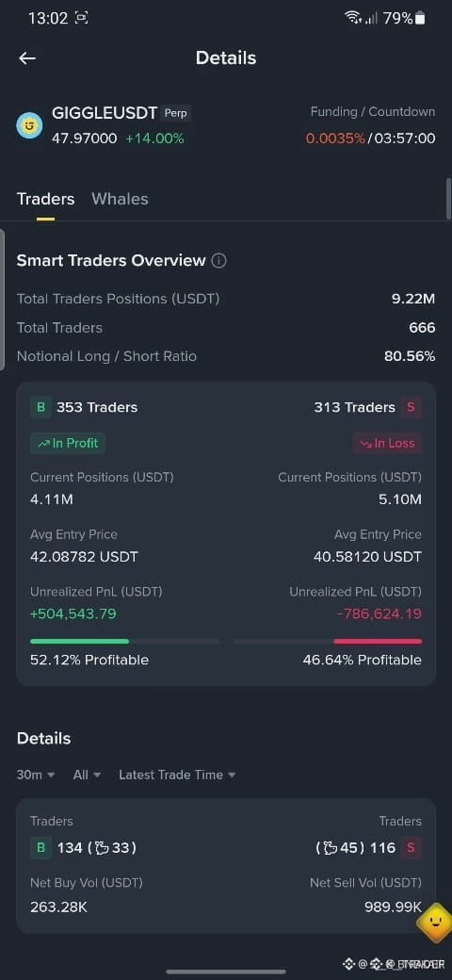Tap the green B buyers badge by 353 Traders
Viewport: 452px width, 980px height.
[40, 407]
